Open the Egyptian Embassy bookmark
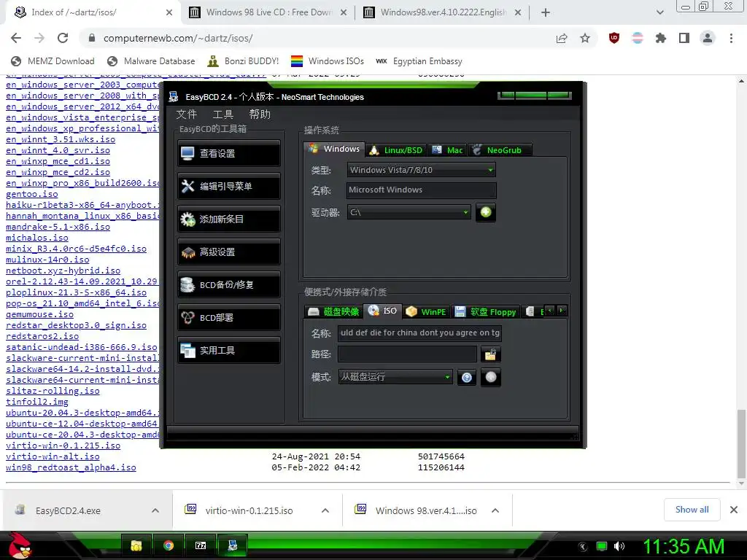The width and height of the screenshot is (747, 560). click(419, 61)
